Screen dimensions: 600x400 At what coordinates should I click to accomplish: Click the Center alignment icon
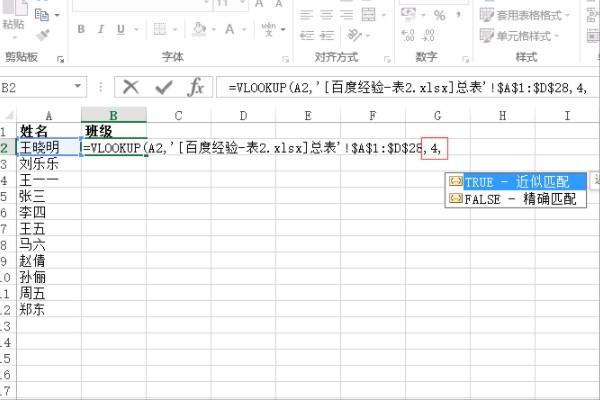(326, 15)
